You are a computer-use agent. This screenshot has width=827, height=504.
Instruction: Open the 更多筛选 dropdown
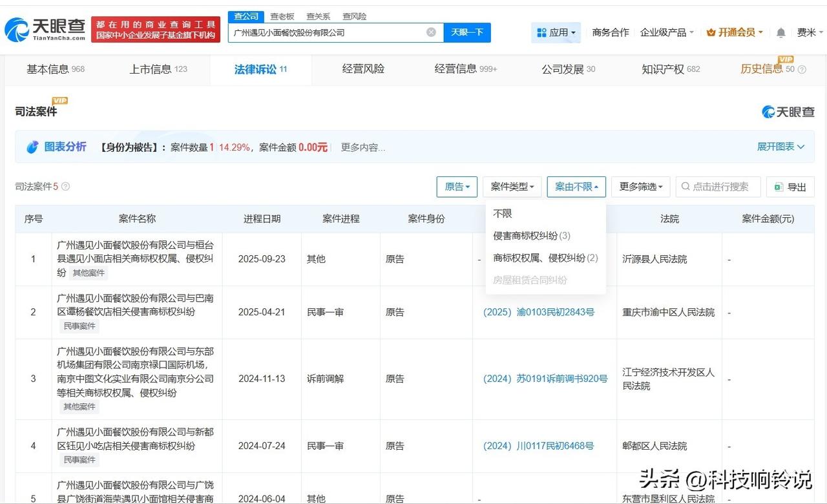(x=641, y=187)
